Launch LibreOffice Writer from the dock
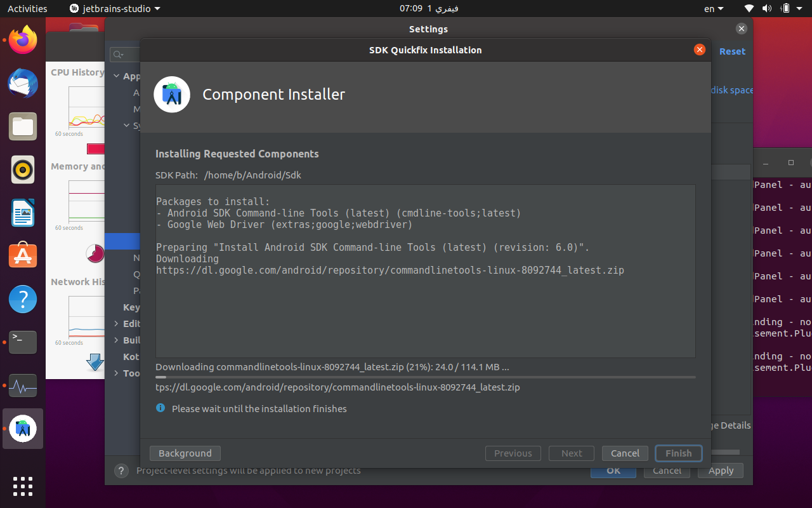Image resolution: width=812 pixels, height=508 pixels. coord(23,213)
